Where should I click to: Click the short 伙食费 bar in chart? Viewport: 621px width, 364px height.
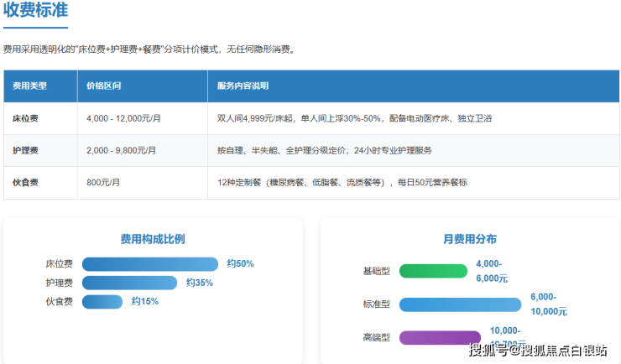pos(102,301)
